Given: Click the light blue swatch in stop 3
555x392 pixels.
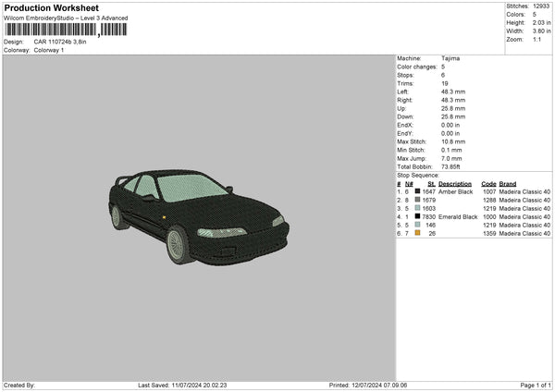Looking at the screenshot, I should click(418, 208).
